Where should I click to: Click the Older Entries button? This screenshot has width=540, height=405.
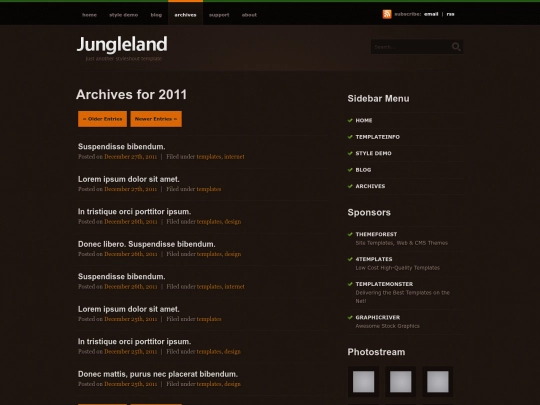coord(102,119)
